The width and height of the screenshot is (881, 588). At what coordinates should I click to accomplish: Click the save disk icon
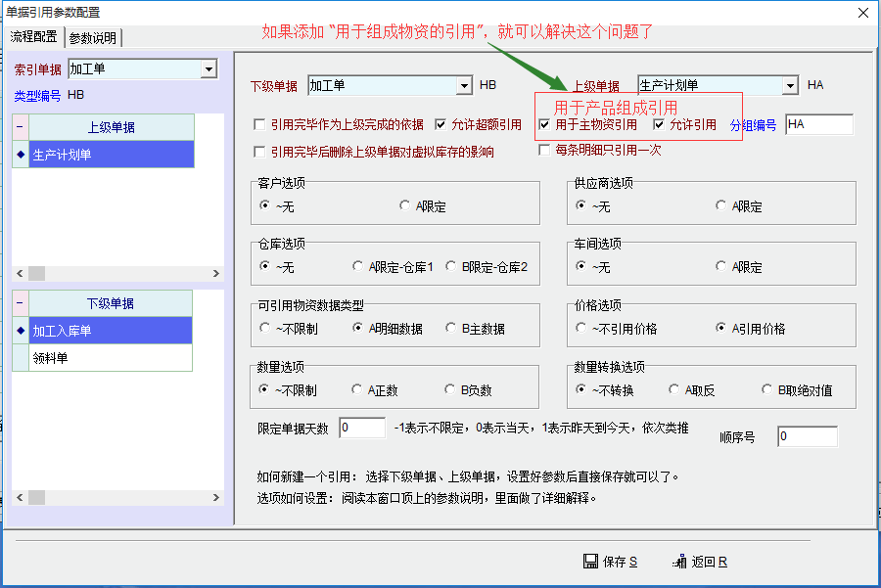[590, 562]
